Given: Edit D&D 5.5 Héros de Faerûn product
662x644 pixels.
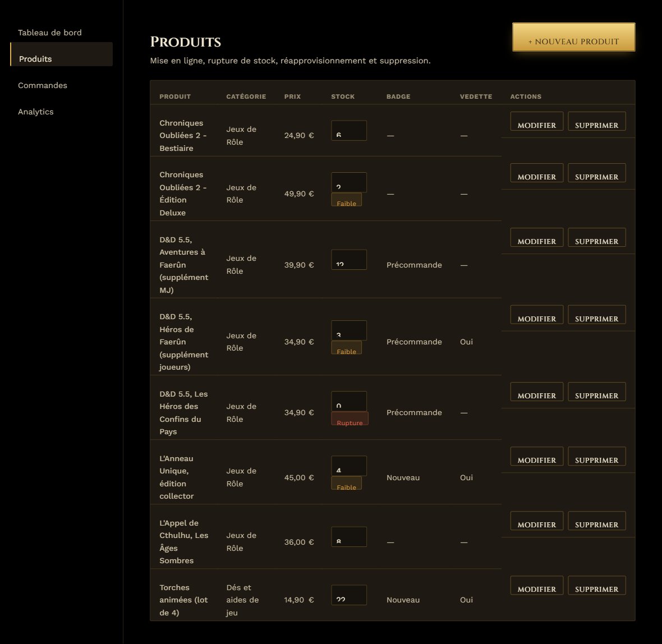Looking at the screenshot, I should 536,315.
